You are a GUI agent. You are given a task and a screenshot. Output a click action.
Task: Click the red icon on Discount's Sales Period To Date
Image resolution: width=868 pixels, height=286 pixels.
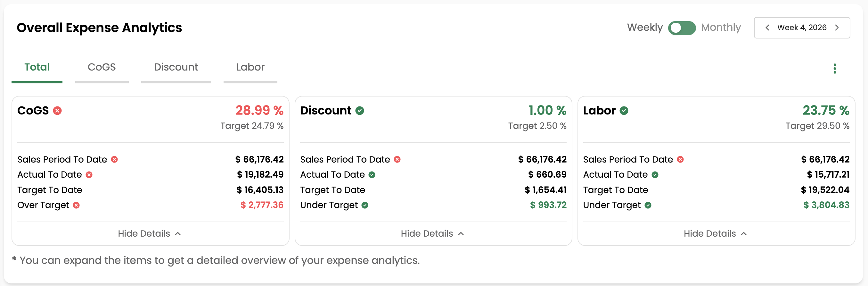[397, 160]
